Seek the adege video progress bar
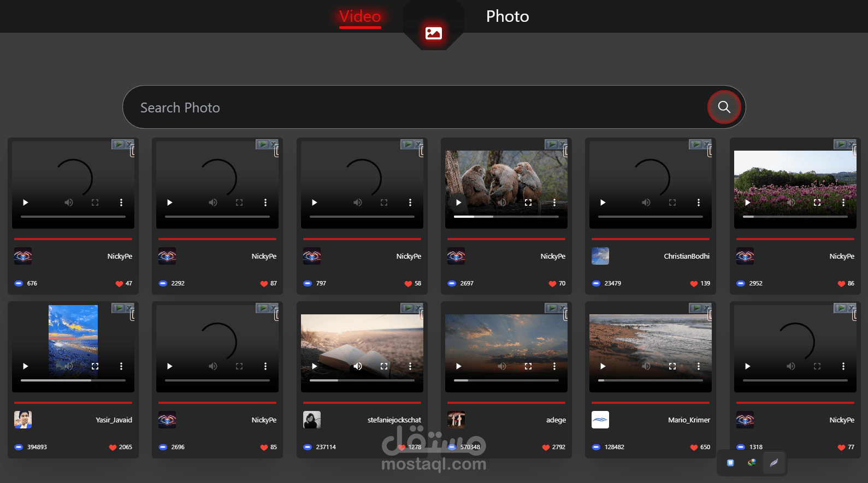 tap(506, 380)
